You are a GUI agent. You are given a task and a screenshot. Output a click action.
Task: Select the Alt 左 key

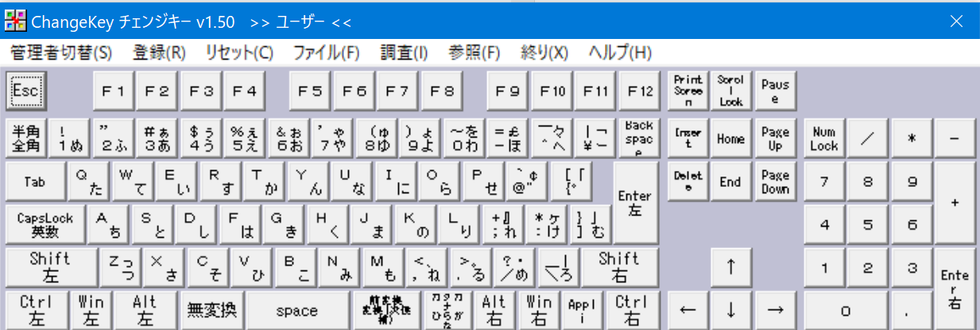[x=145, y=311]
